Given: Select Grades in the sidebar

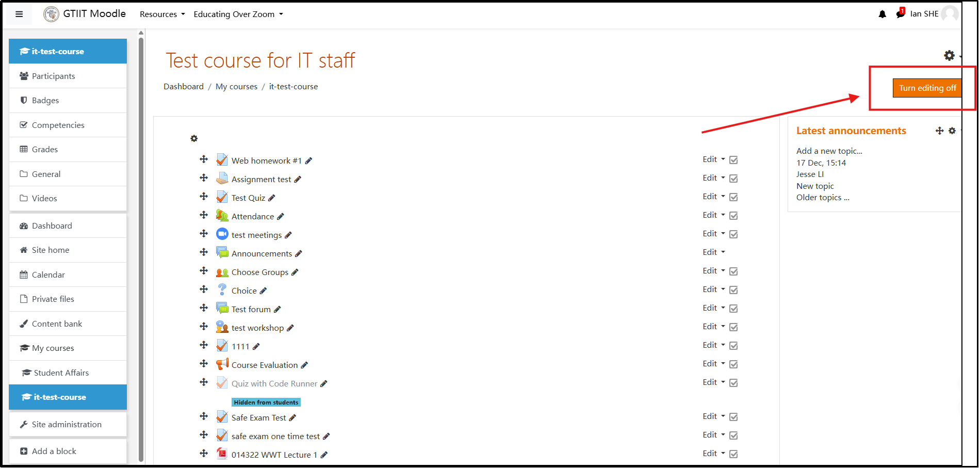Looking at the screenshot, I should pyautogui.click(x=45, y=150).
